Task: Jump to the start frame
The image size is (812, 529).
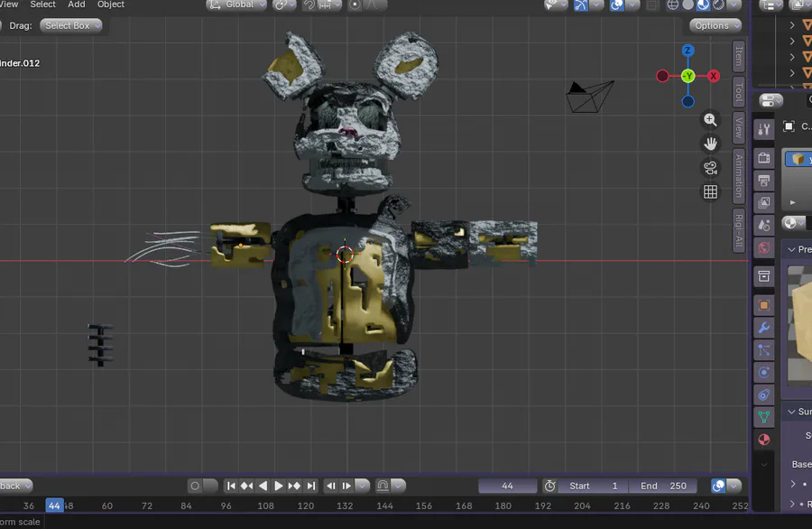Action: 231,486
